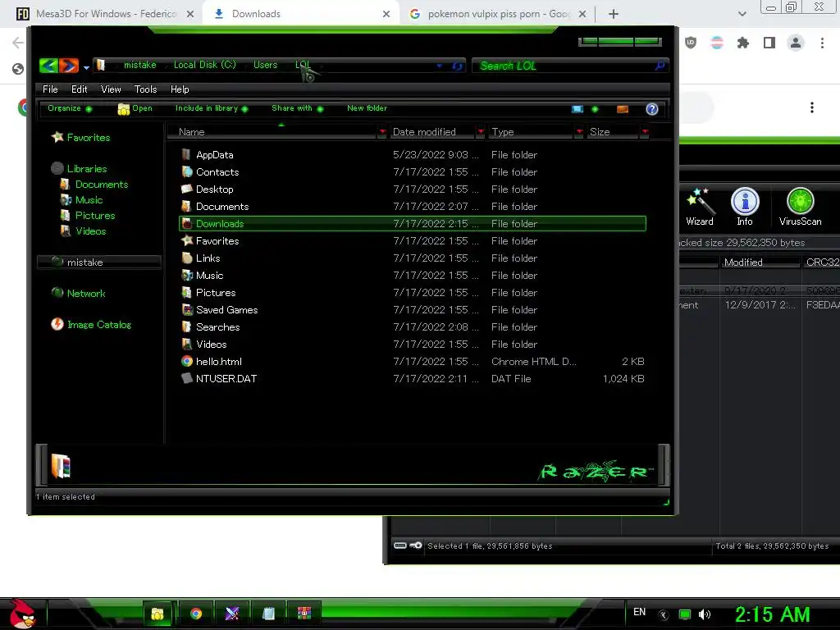Viewport: 840px width, 630px height.
Task: Open the Tools menu
Action: 145,89
